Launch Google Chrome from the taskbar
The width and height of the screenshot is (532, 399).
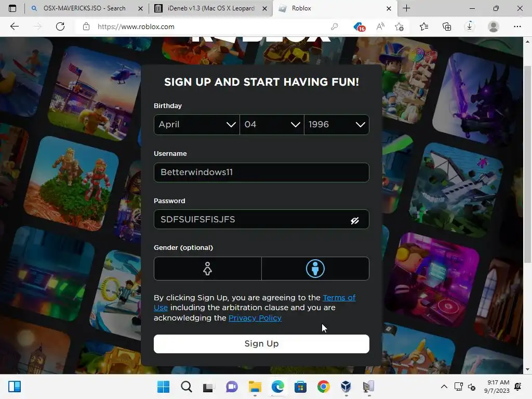tap(323, 387)
